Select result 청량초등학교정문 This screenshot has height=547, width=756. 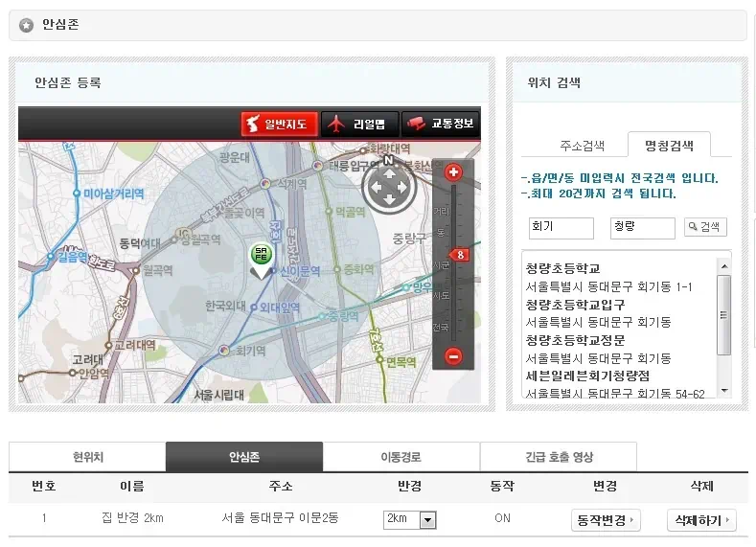pyautogui.click(x=575, y=340)
